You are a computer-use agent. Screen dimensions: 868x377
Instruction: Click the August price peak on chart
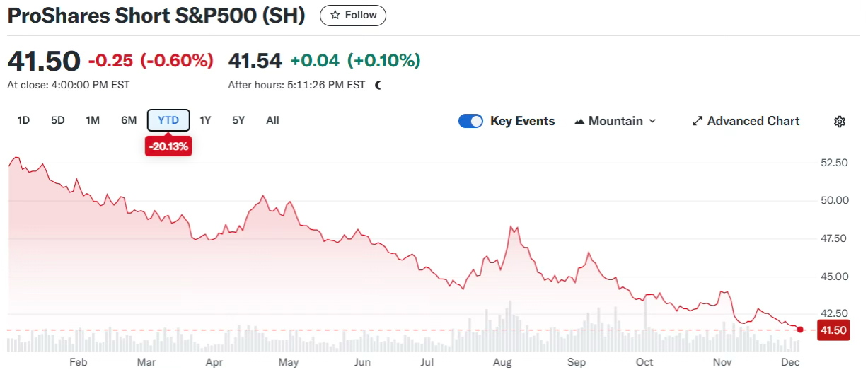[x=511, y=227]
